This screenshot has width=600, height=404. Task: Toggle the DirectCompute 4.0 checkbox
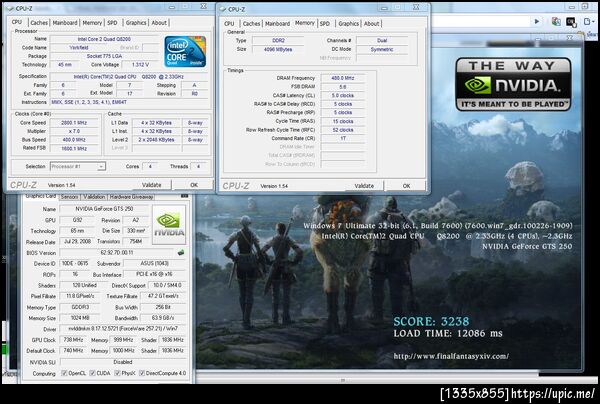(142, 373)
